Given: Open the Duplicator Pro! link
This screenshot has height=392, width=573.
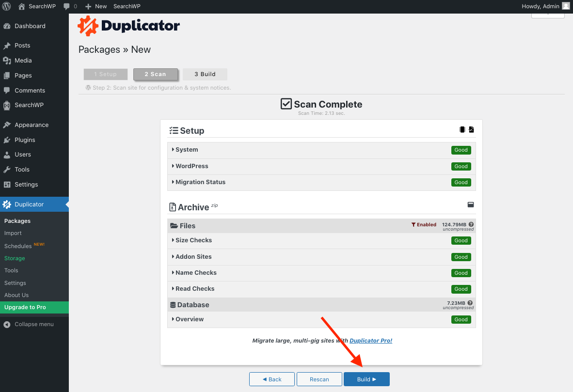Looking at the screenshot, I should pyautogui.click(x=371, y=341).
